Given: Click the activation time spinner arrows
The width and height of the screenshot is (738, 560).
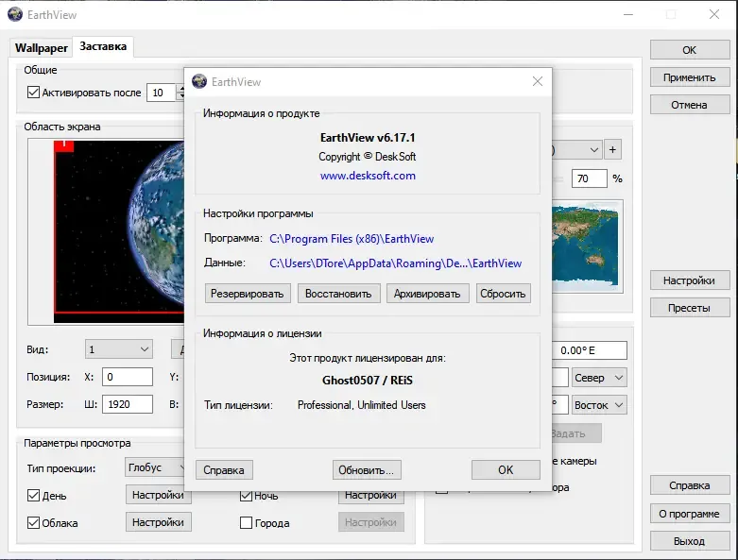Looking at the screenshot, I should [180, 93].
